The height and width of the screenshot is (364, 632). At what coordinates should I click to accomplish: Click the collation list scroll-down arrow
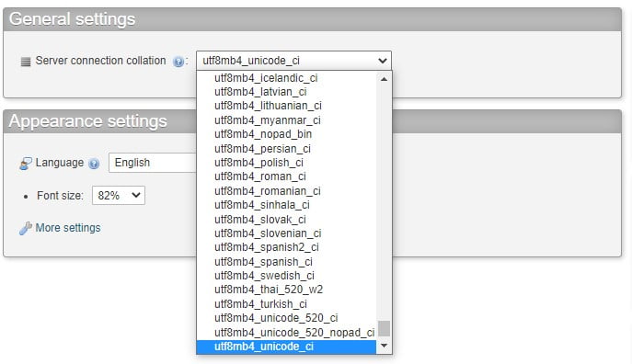point(384,346)
